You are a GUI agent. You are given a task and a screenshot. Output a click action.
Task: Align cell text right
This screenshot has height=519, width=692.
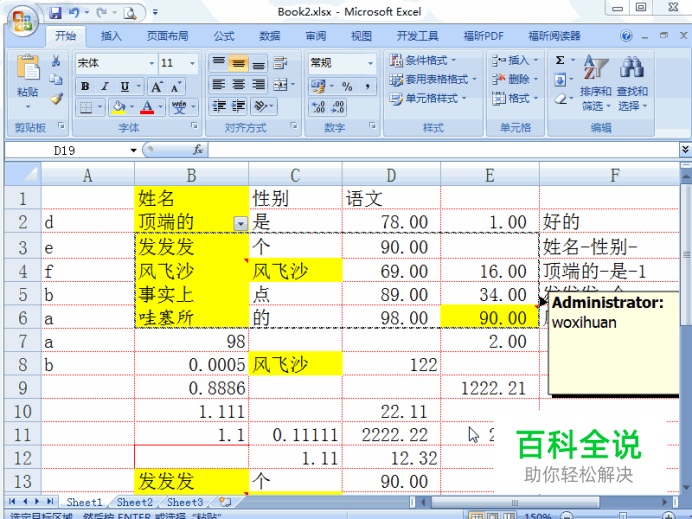(259, 85)
